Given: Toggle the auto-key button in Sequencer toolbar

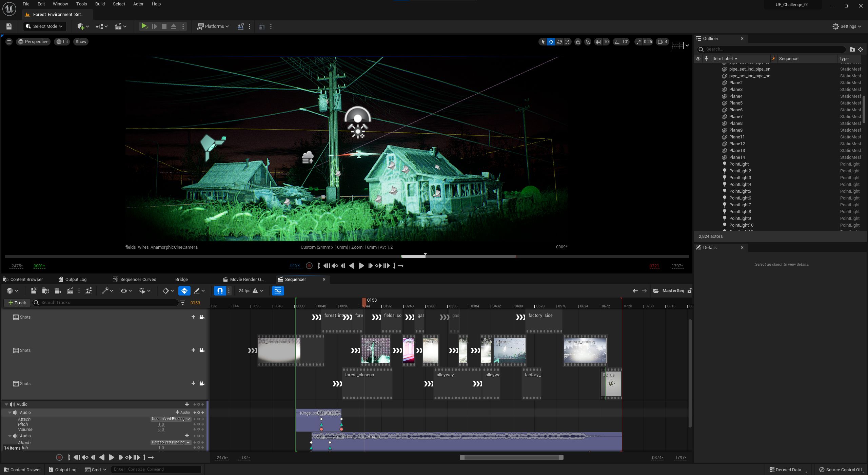Looking at the screenshot, I should point(184,291).
